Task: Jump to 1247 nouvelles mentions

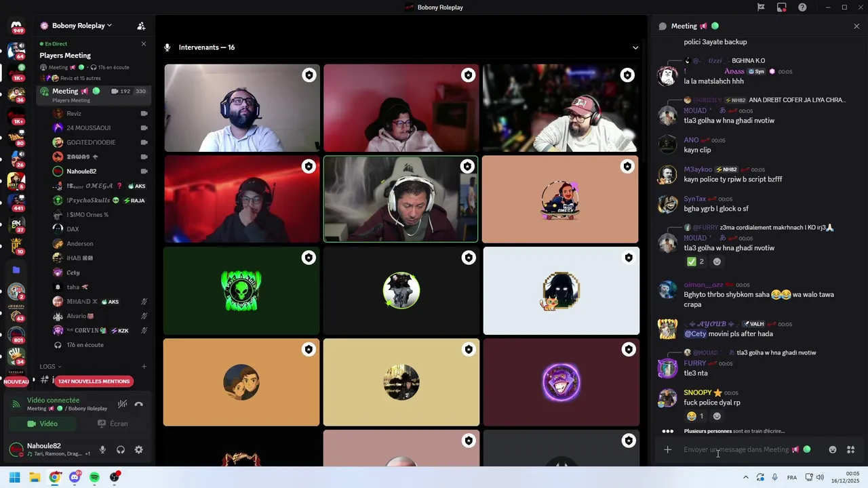Action: (94, 381)
